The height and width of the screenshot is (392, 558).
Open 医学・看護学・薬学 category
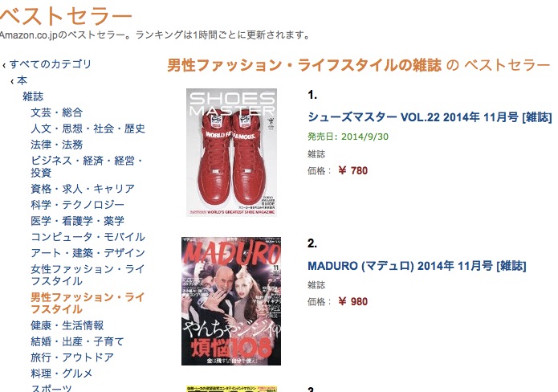(x=78, y=221)
